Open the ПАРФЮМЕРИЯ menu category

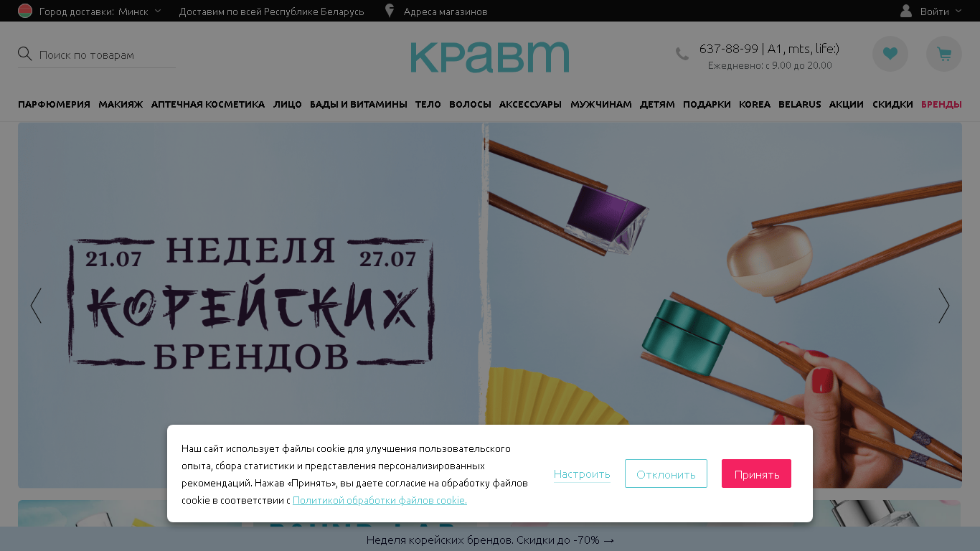coord(54,105)
